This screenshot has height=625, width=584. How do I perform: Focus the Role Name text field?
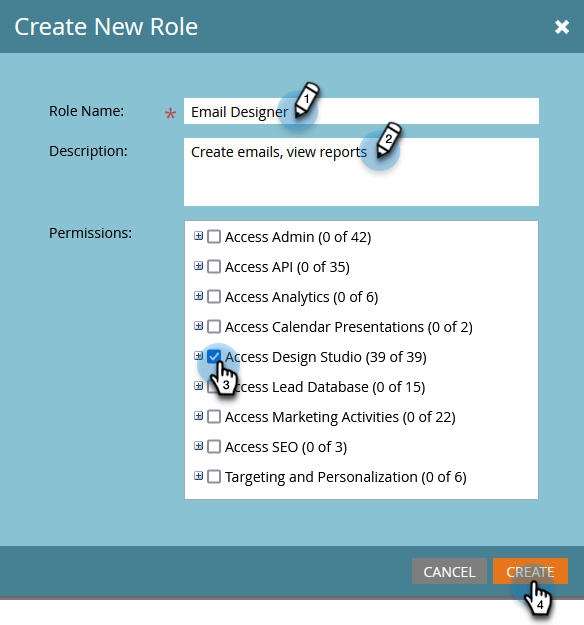[x=361, y=111]
